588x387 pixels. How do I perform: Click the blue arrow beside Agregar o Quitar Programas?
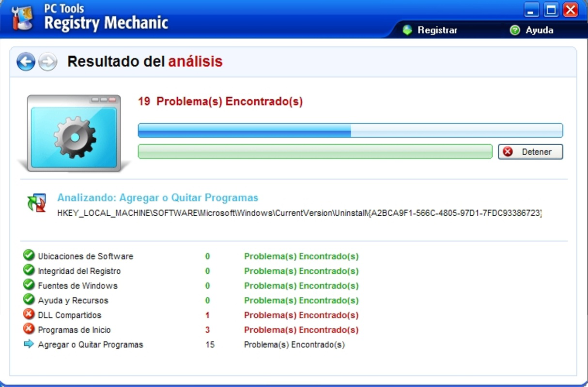[29, 344]
